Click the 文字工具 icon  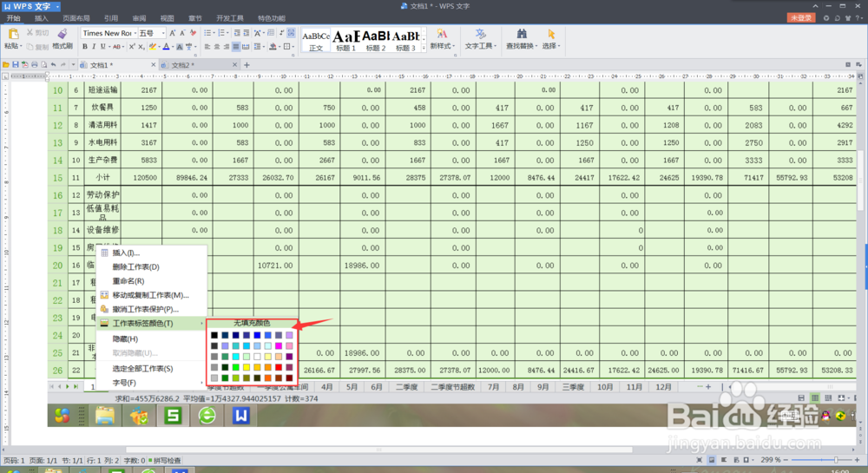tap(480, 35)
